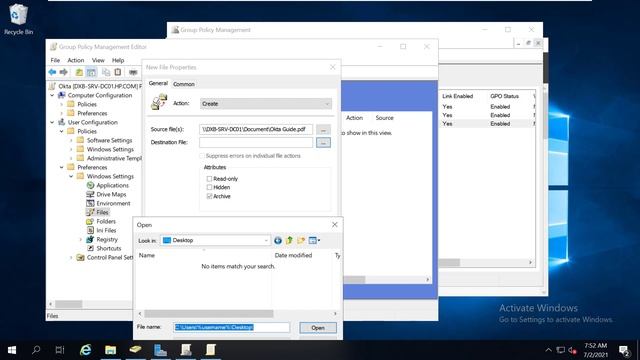Go back using Open dialog back icon

click(278, 240)
